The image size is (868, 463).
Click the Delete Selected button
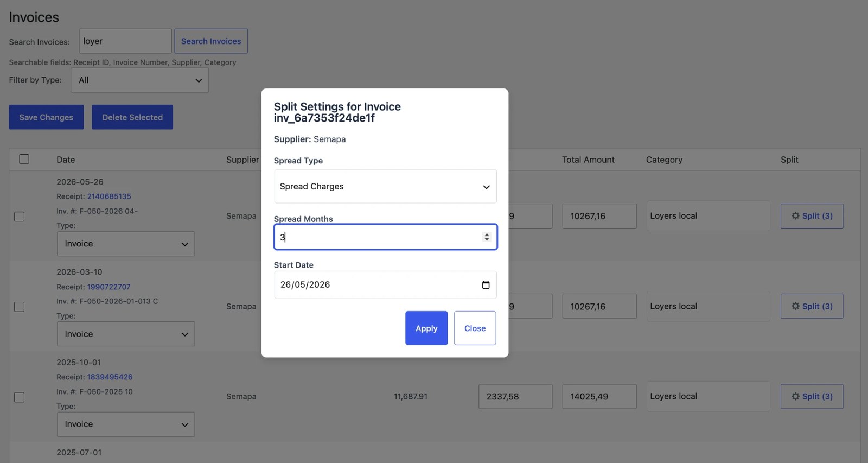pyautogui.click(x=132, y=117)
